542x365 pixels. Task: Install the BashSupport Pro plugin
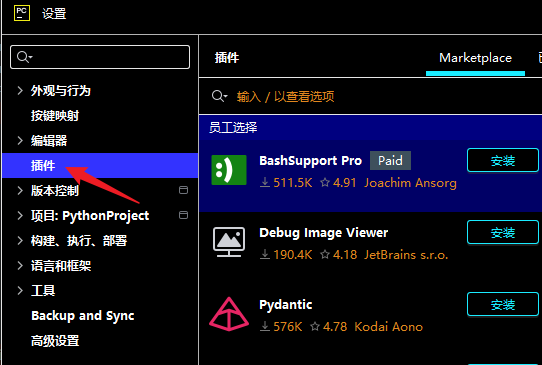coord(503,160)
